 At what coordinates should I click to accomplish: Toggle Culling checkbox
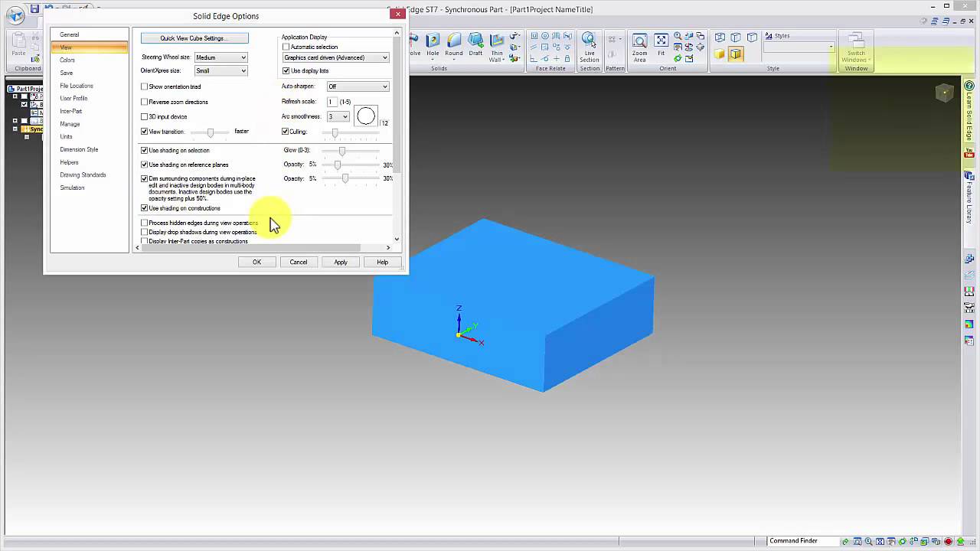click(x=286, y=132)
